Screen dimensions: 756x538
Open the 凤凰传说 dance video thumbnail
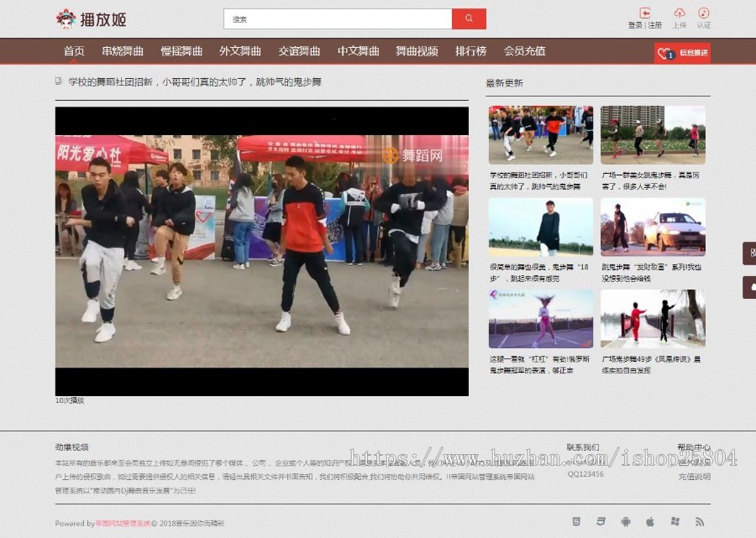pyautogui.click(x=653, y=321)
